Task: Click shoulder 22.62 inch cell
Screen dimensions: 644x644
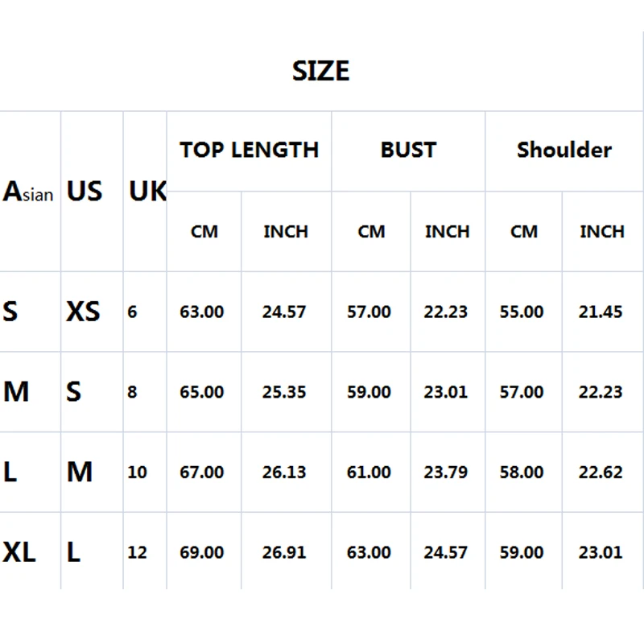Action: tap(601, 472)
